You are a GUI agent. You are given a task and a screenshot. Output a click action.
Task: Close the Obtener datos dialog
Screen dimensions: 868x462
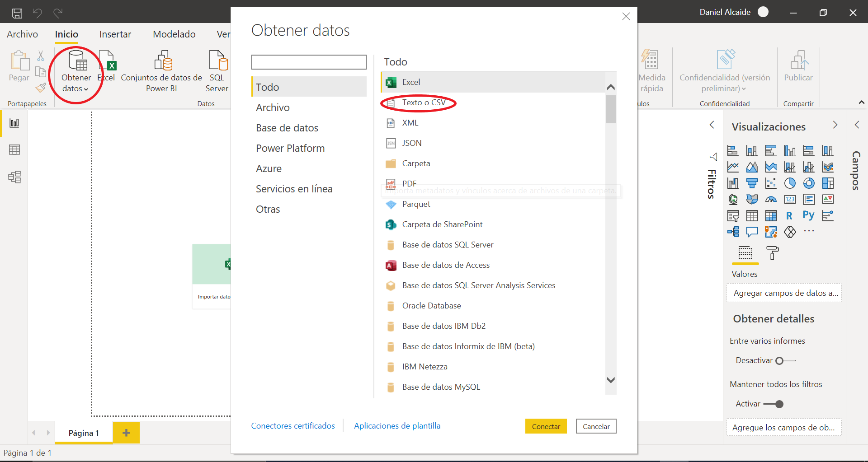pos(626,16)
